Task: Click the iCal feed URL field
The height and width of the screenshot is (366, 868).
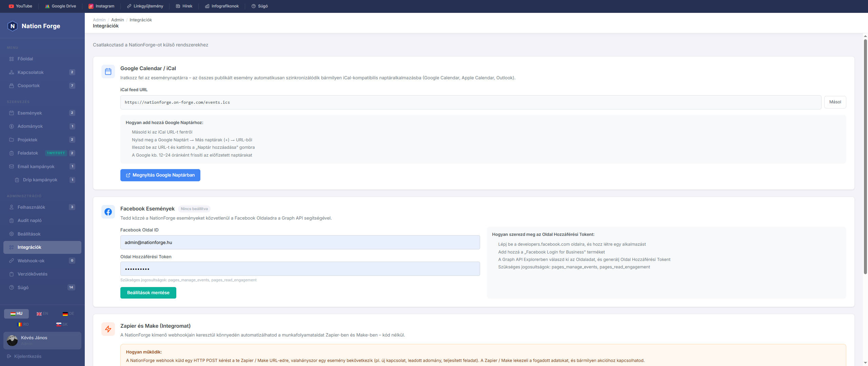Action: 471,102
